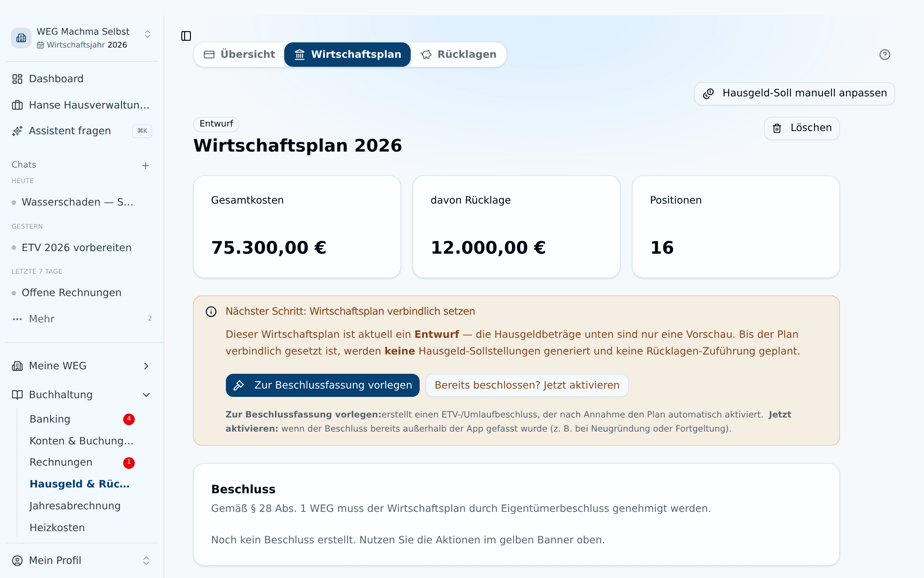The width and height of the screenshot is (924, 578).
Task: Open the ETV 2026 vorbereiten chat
Action: (x=76, y=248)
